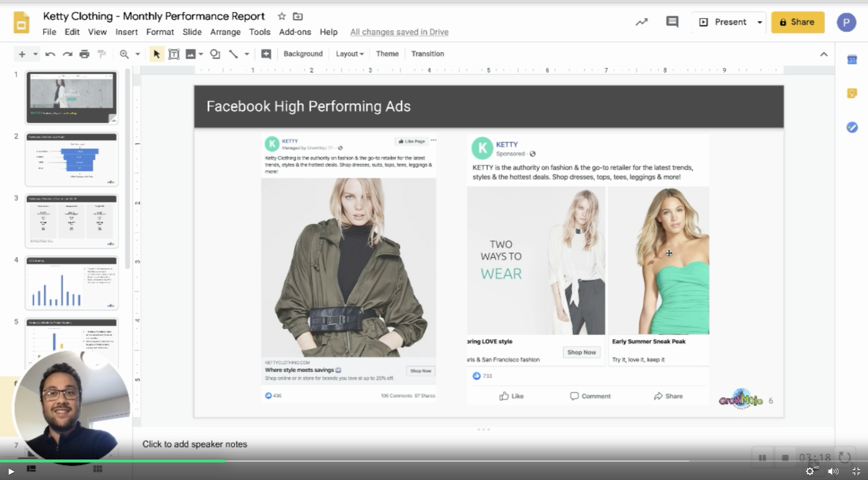Click the video progress bar

[x=434, y=461]
